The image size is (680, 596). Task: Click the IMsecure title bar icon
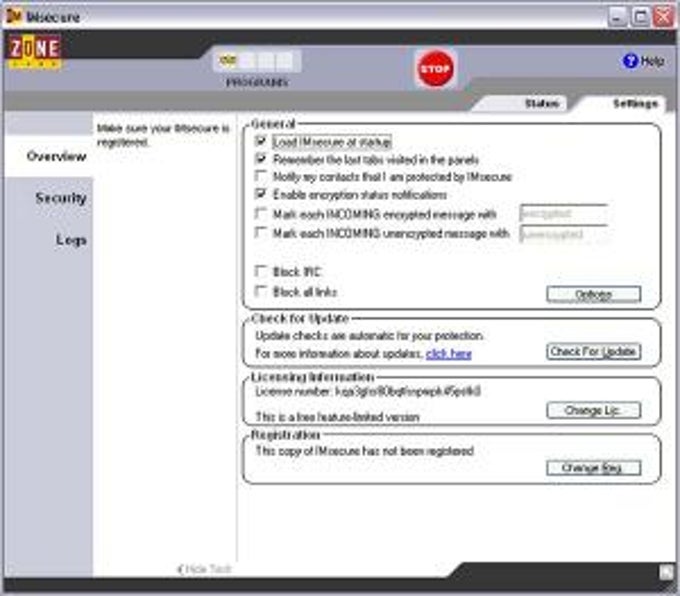(14, 16)
